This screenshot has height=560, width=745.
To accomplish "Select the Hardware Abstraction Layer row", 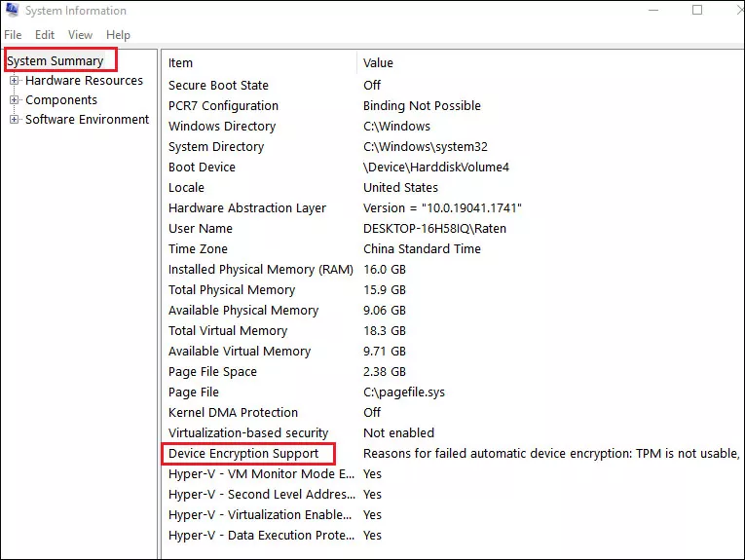I will click(454, 207).
